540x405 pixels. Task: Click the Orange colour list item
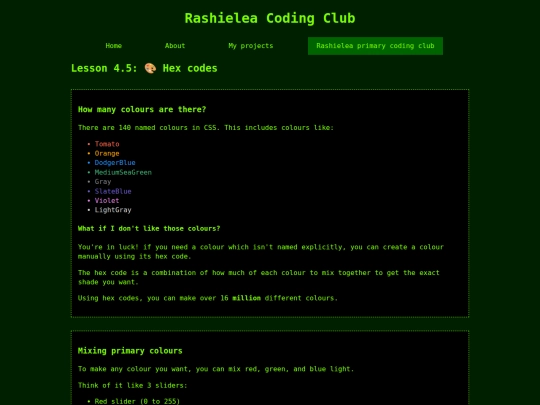coord(107,153)
